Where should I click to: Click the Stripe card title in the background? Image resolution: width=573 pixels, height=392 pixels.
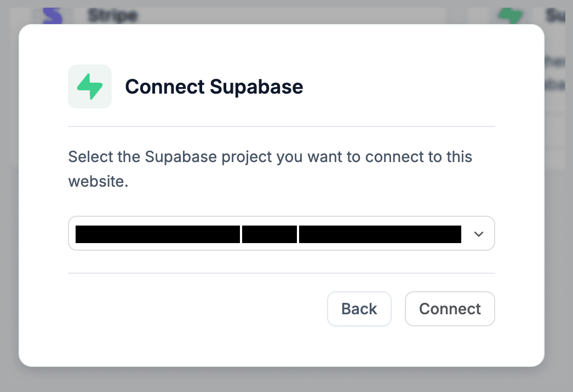(x=112, y=15)
